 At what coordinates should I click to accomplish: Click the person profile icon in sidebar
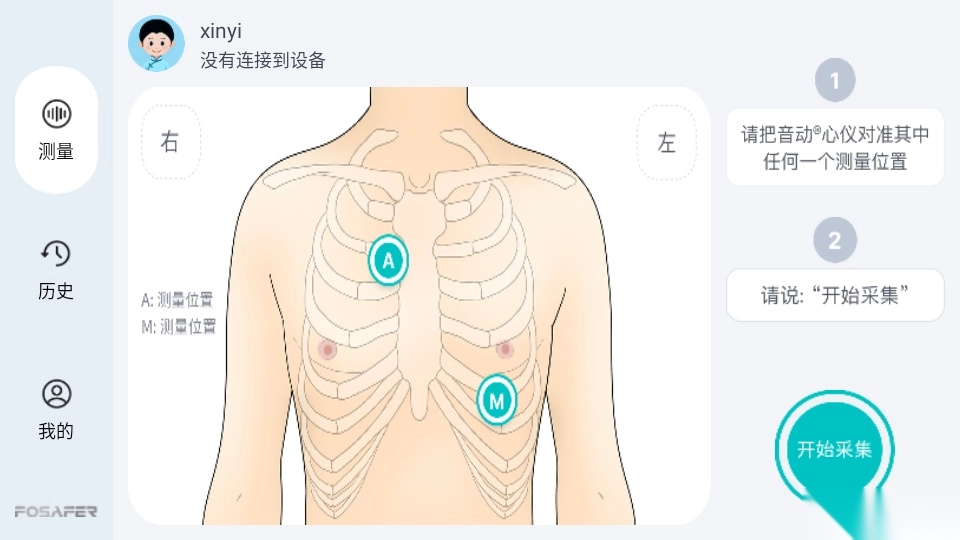pyautogui.click(x=56, y=394)
